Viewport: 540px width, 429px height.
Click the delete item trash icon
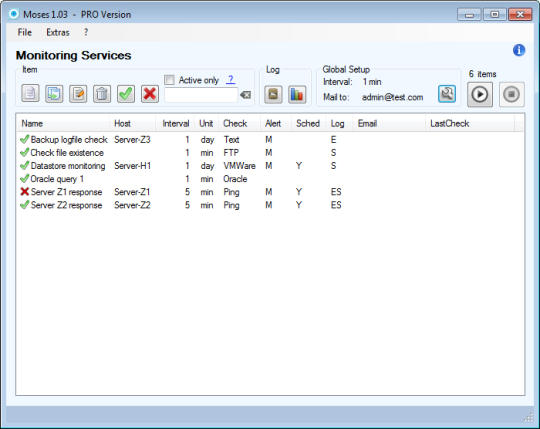(102, 94)
